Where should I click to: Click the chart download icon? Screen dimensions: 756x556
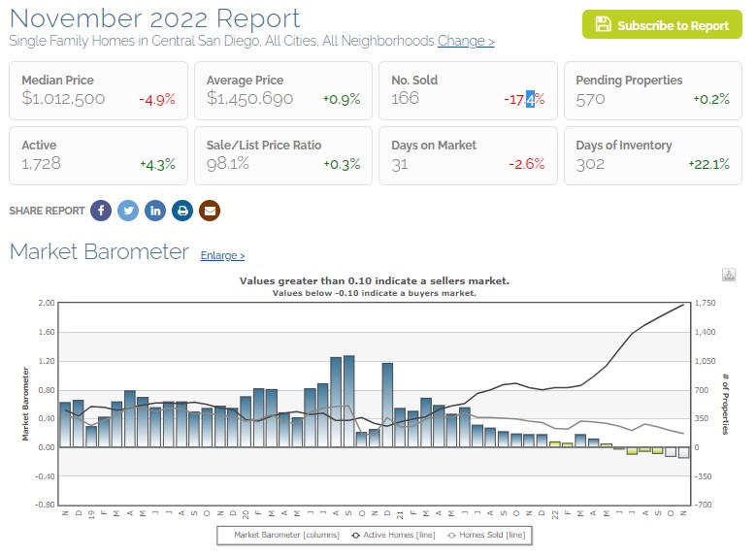coord(728,275)
